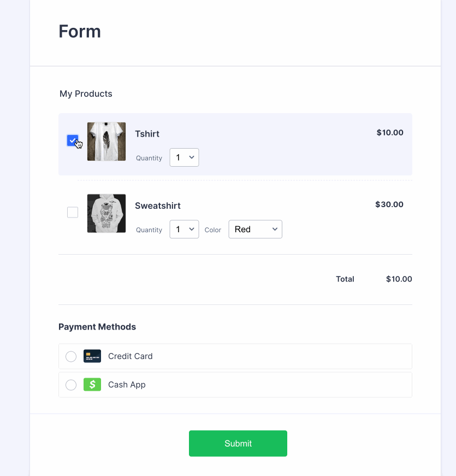Expand the Sweatshirt color dropdown

coord(255,230)
